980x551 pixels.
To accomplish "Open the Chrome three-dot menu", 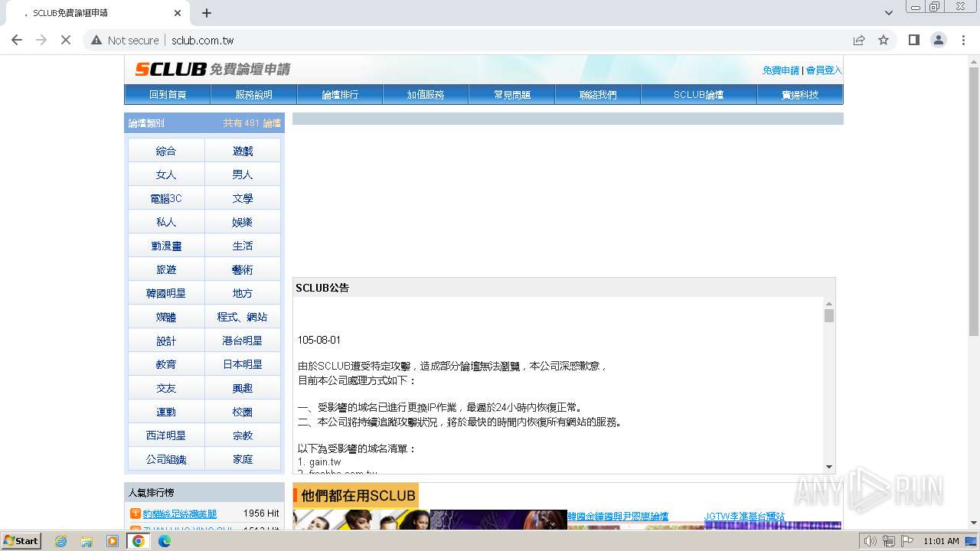I will click(963, 40).
